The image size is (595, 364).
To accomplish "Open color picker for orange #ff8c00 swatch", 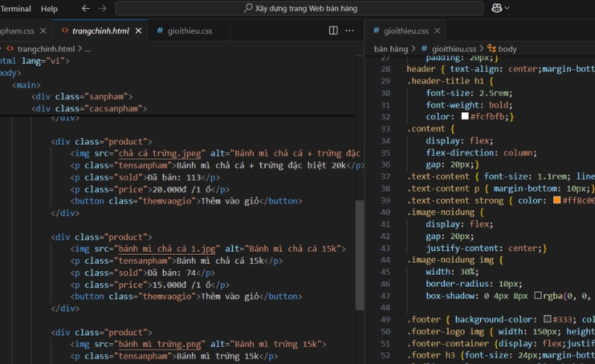I will pos(556,200).
